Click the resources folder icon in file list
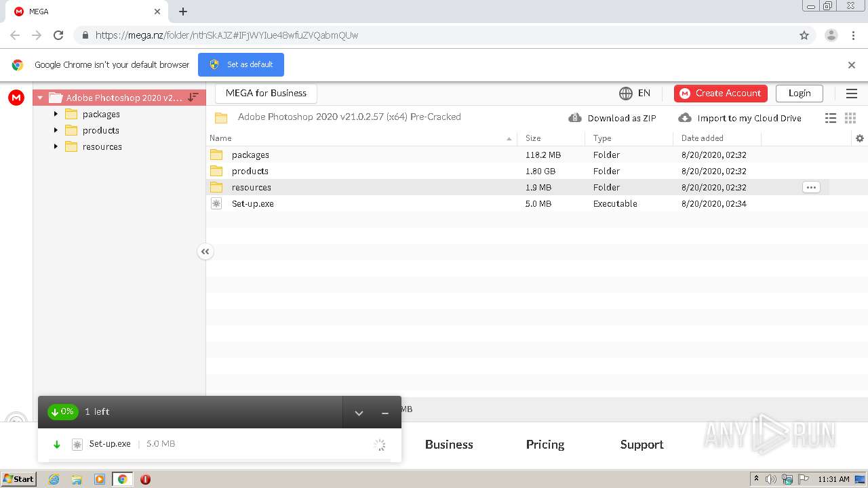 coord(216,187)
